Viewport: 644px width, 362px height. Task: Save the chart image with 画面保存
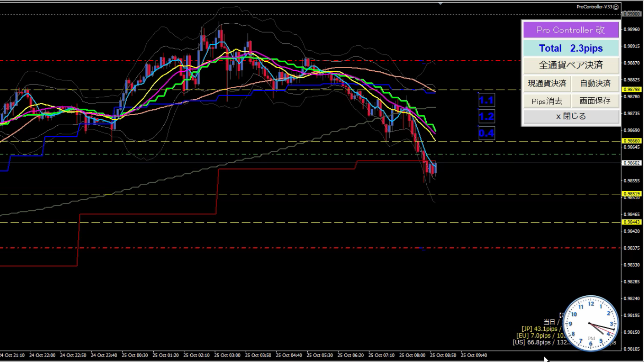tap(595, 101)
